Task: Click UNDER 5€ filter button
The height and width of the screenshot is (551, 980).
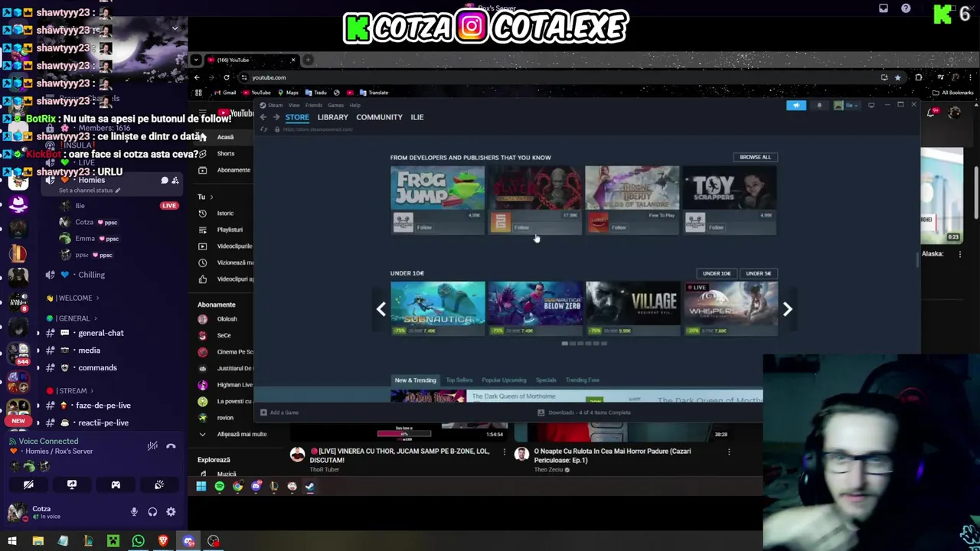Action: (x=759, y=273)
